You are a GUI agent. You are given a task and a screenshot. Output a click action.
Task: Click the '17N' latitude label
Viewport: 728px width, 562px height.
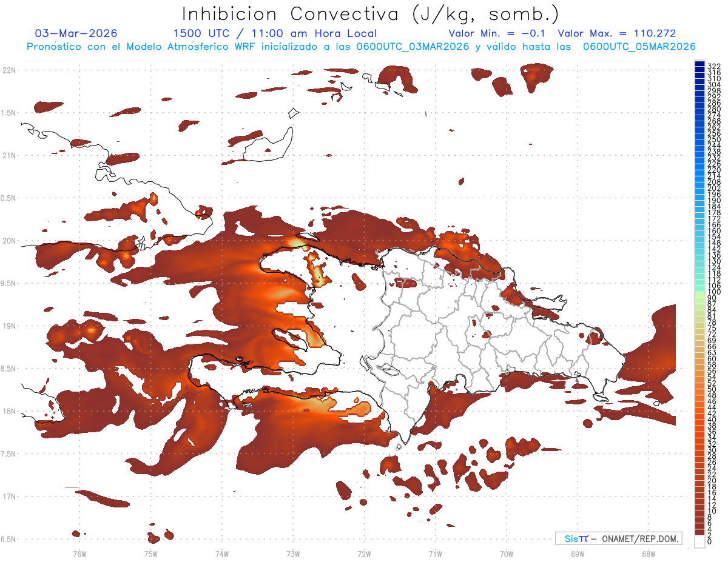8,497
